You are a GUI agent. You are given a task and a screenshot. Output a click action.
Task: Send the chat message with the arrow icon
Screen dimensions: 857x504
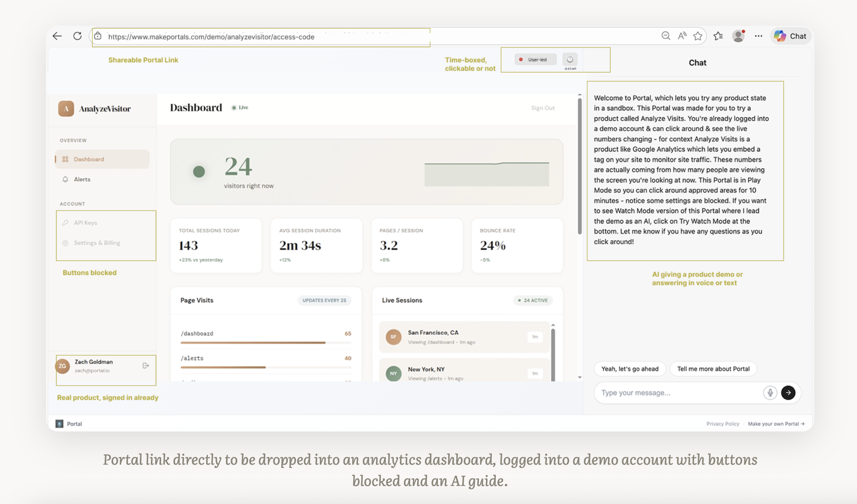tap(789, 393)
